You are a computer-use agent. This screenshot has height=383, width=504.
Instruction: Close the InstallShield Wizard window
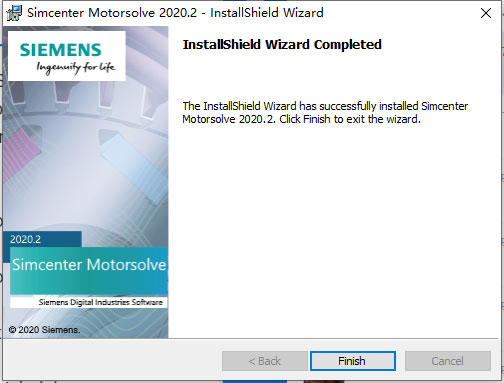tap(486, 13)
